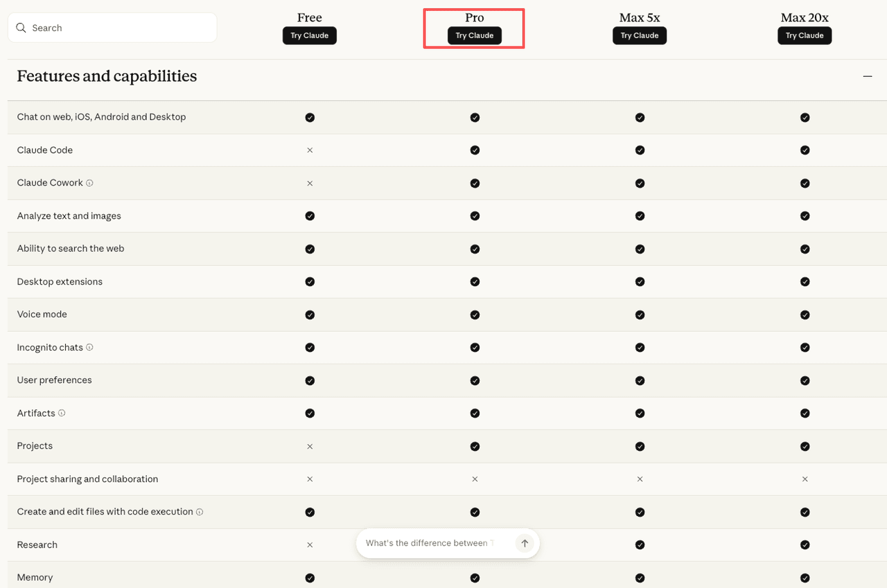The width and height of the screenshot is (887, 588).
Task: Click Try Claude under the Free plan
Action: (x=310, y=35)
